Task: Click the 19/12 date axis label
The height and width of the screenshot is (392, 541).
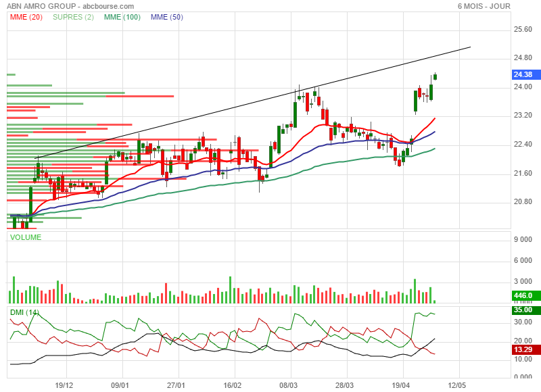Action: pos(64,385)
